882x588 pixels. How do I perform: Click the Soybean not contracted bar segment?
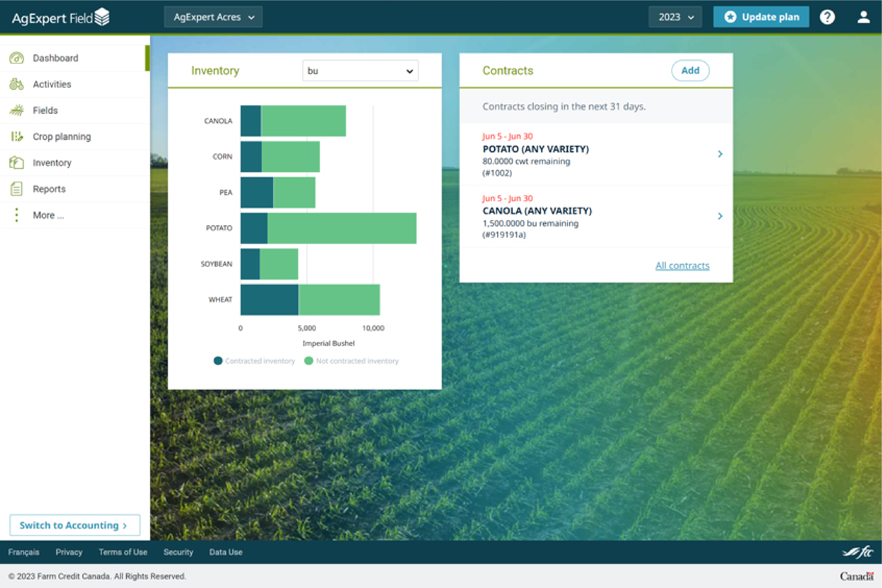click(x=279, y=264)
